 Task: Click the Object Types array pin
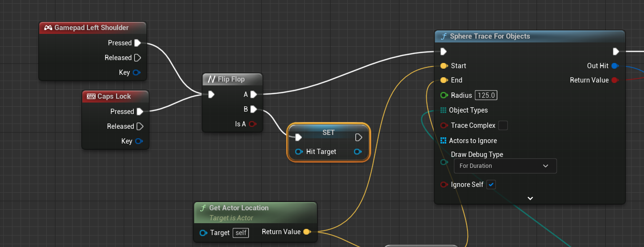coord(443,110)
